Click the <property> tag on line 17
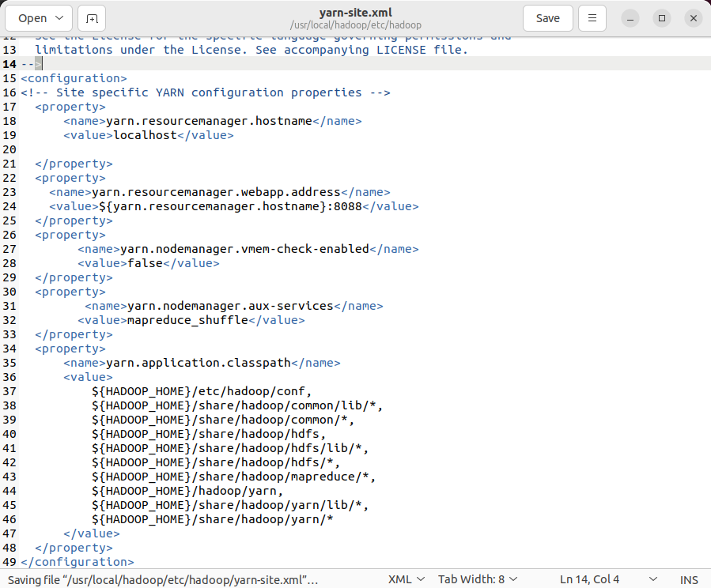The width and height of the screenshot is (711, 588). click(x=70, y=107)
